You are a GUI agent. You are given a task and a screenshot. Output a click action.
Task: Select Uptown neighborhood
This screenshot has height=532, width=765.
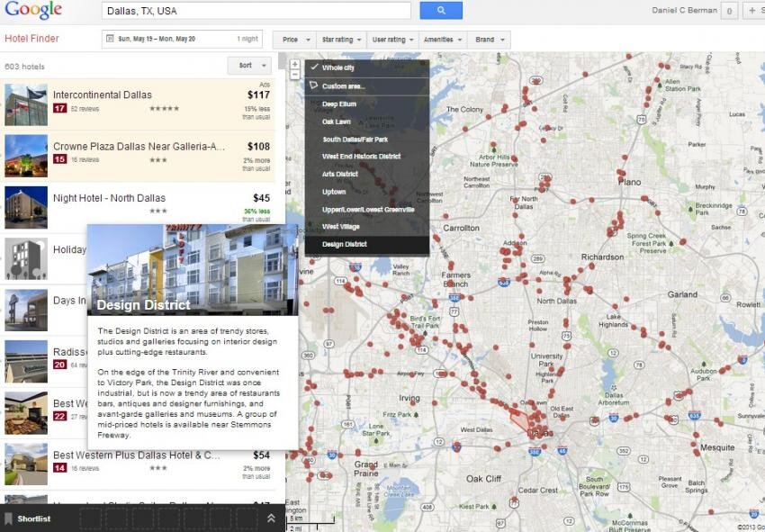(367, 192)
